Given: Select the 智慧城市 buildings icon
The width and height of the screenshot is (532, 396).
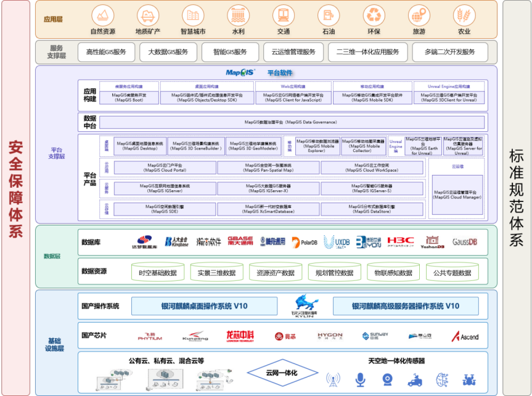Looking at the screenshot, I should [x=193, y=15].
